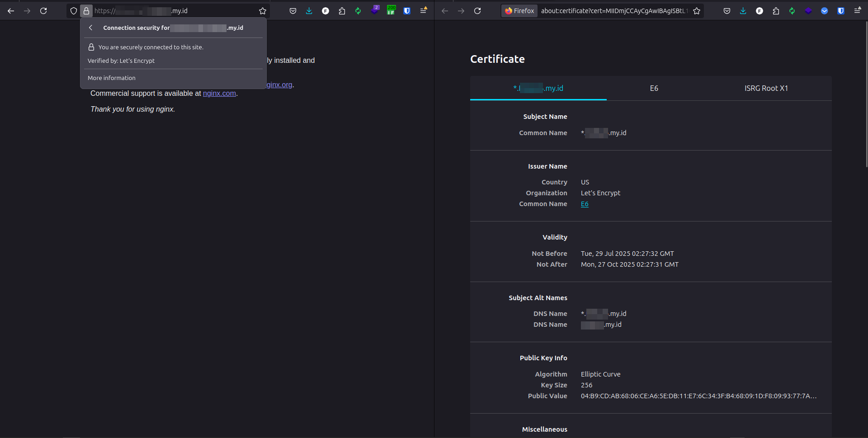Select the ISRG Root X1 certificate tab
The height and width of the screenshot is (438, 868).
pyautogui.click(x=766, y=88)
